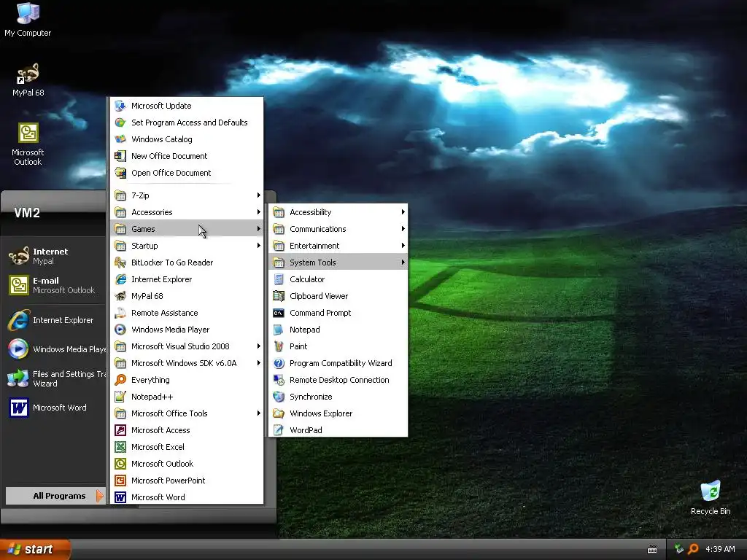Open the Entertainment submenu
747x560 pixels.
pos(338,246)
